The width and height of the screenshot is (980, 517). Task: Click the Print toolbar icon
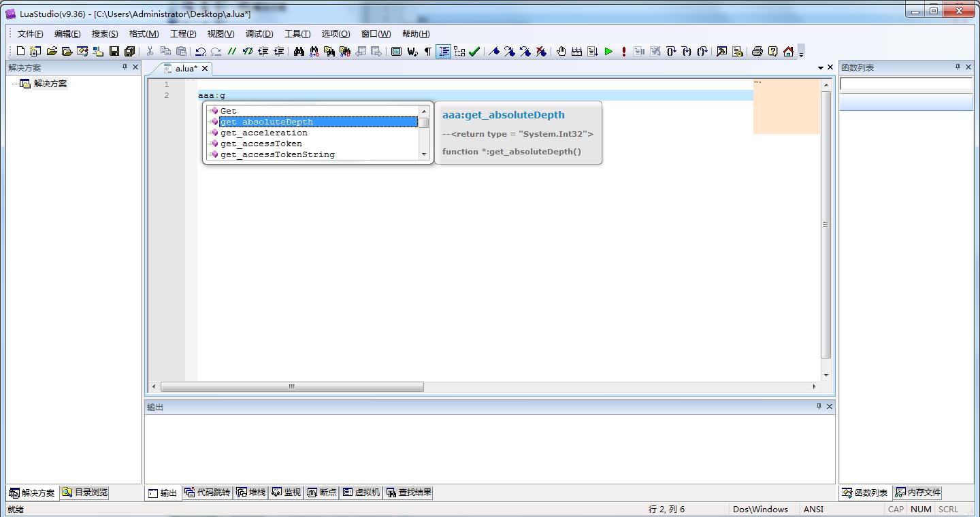pyautogui.click(x=757, y=51)
